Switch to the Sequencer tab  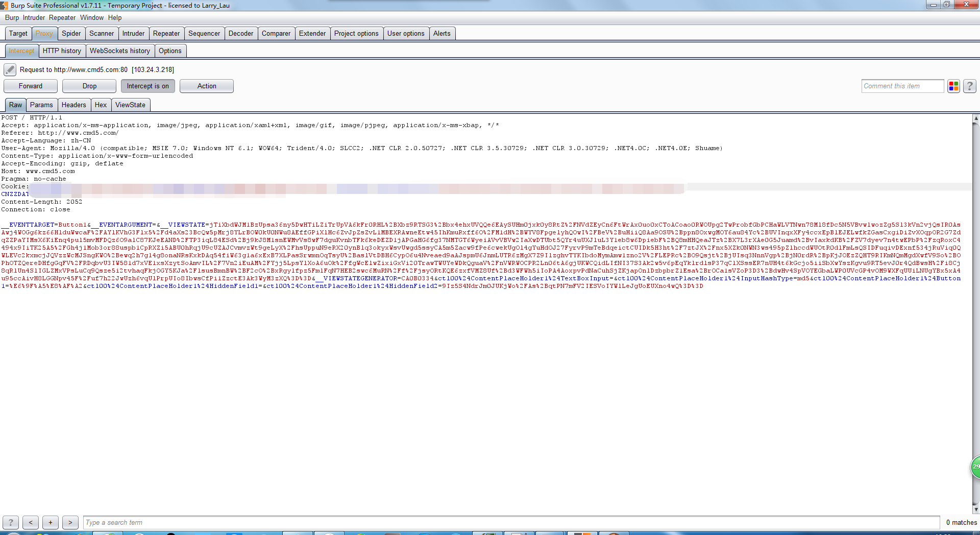(204, 33)
